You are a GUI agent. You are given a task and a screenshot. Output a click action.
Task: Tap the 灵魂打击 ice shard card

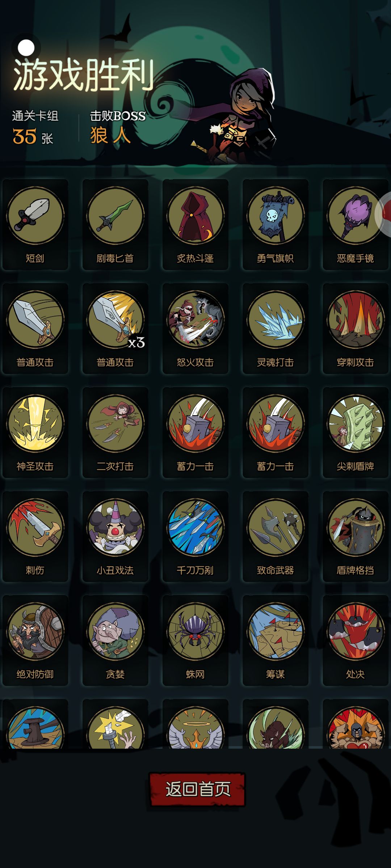pyautogui.click(x=275, y=328)
